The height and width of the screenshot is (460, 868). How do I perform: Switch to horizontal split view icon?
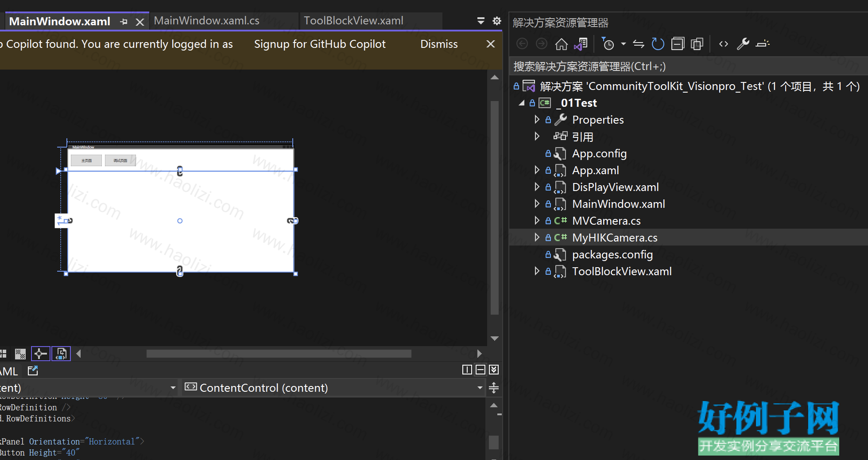[480, 370]
